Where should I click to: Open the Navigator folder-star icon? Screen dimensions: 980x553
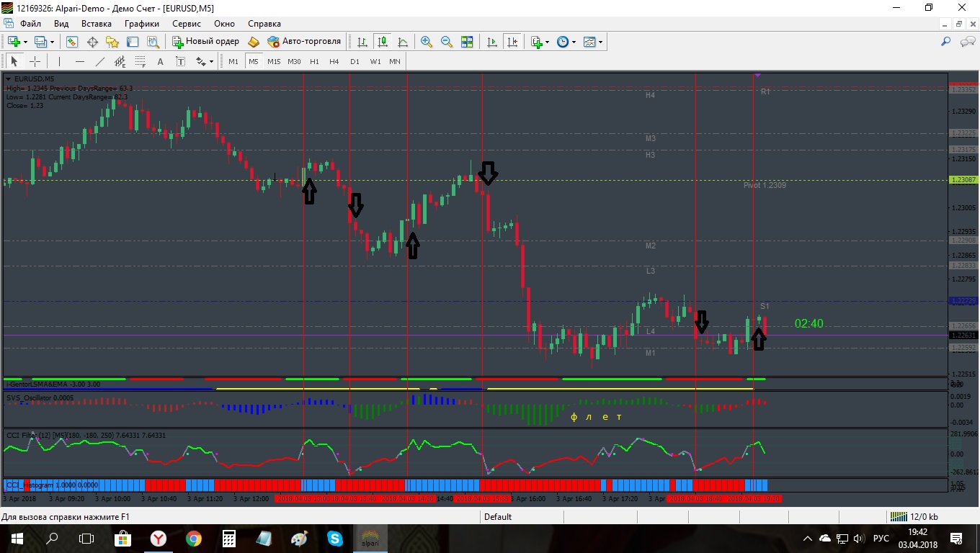click(x=112, y=42)
